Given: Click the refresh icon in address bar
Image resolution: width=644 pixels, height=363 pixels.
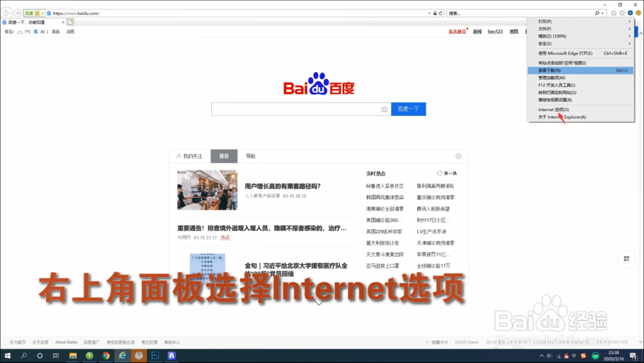Looking at the screenshot, I should coord(440,13).
